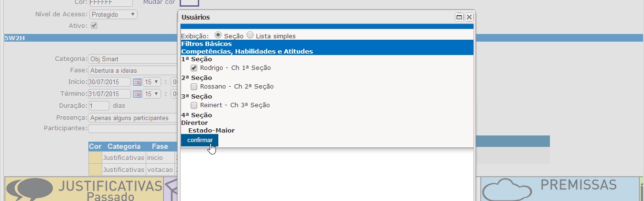Maximize the Usuários dialog
644x201 pixels.
(460, 17)
